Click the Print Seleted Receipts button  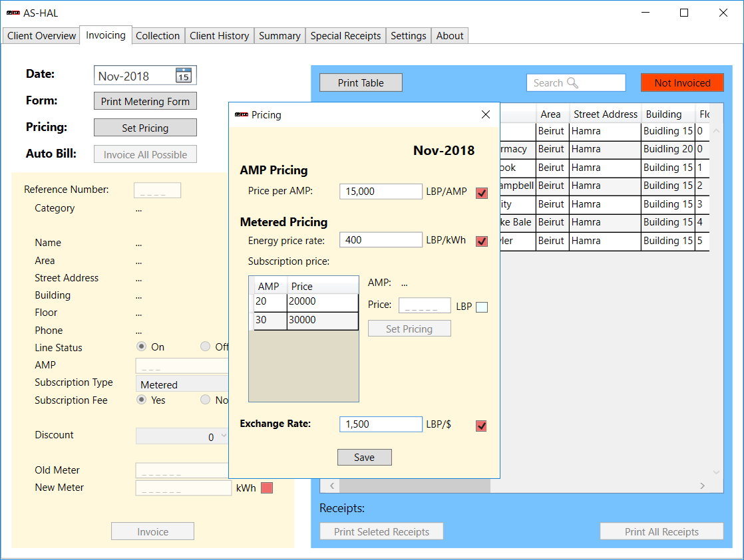381,531
